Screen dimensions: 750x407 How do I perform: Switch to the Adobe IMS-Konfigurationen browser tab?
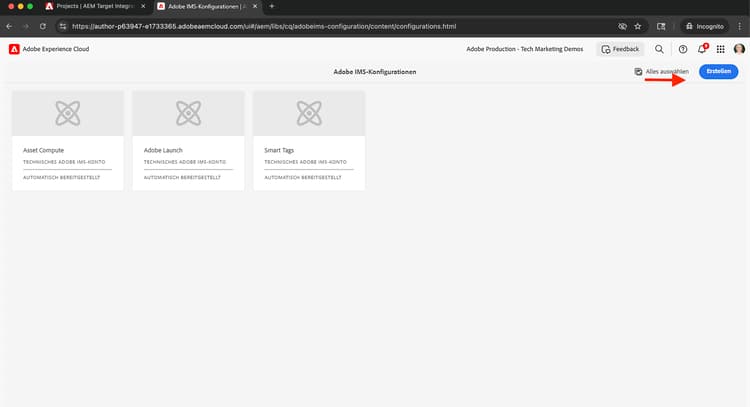pos(206,6)
